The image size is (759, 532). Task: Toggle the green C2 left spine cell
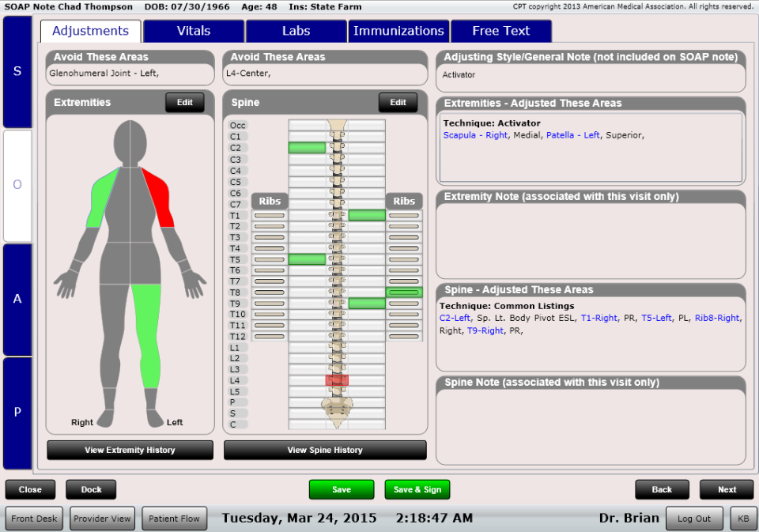[307, 148]
